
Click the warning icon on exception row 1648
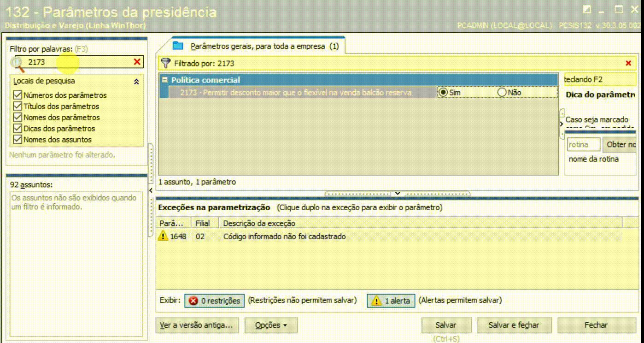(x=163, y=236)
